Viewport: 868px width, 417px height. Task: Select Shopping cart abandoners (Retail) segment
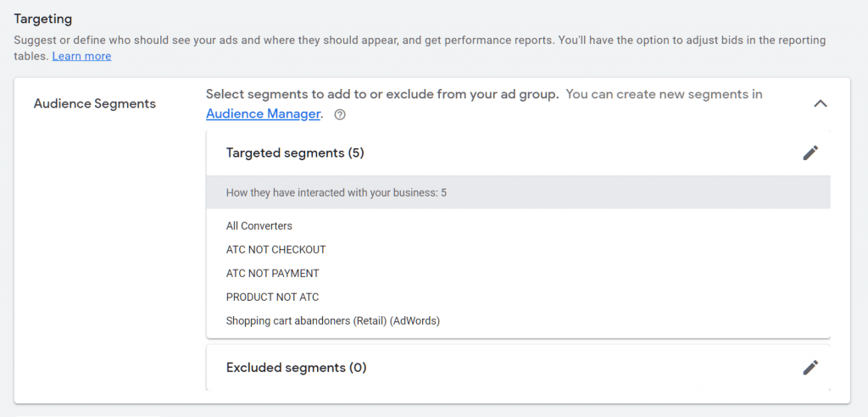click(x=332, y=321)
